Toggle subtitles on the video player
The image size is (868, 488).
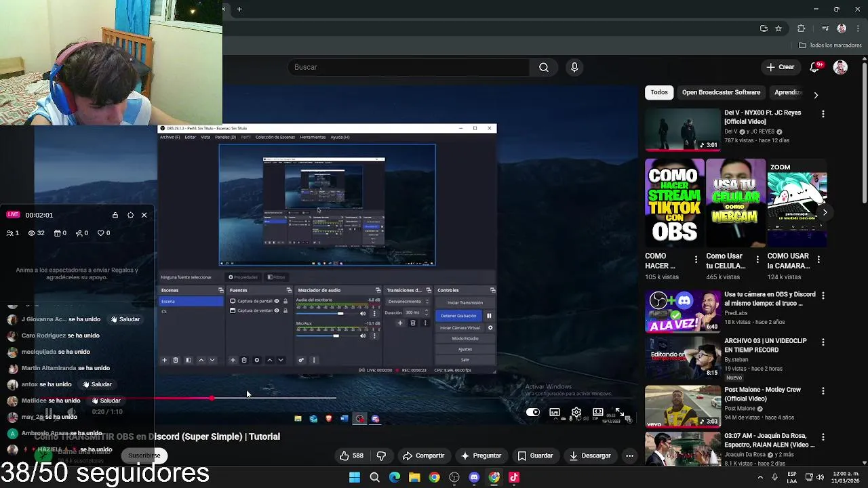pos(555,412)
